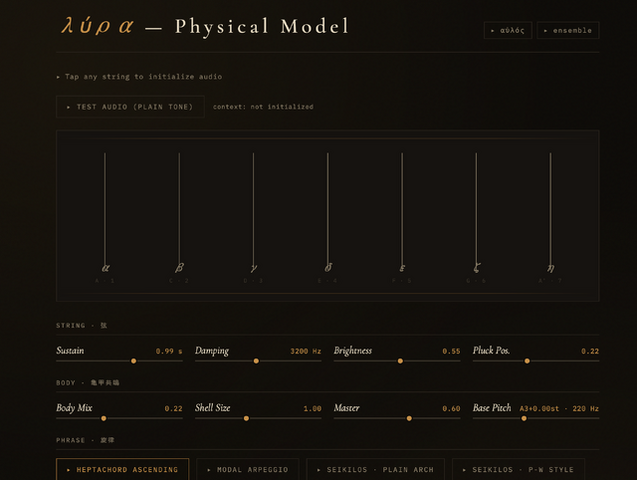Adjust the Sustain slider
The height and width of the screenshot is (480, 637).
(119, 361)
